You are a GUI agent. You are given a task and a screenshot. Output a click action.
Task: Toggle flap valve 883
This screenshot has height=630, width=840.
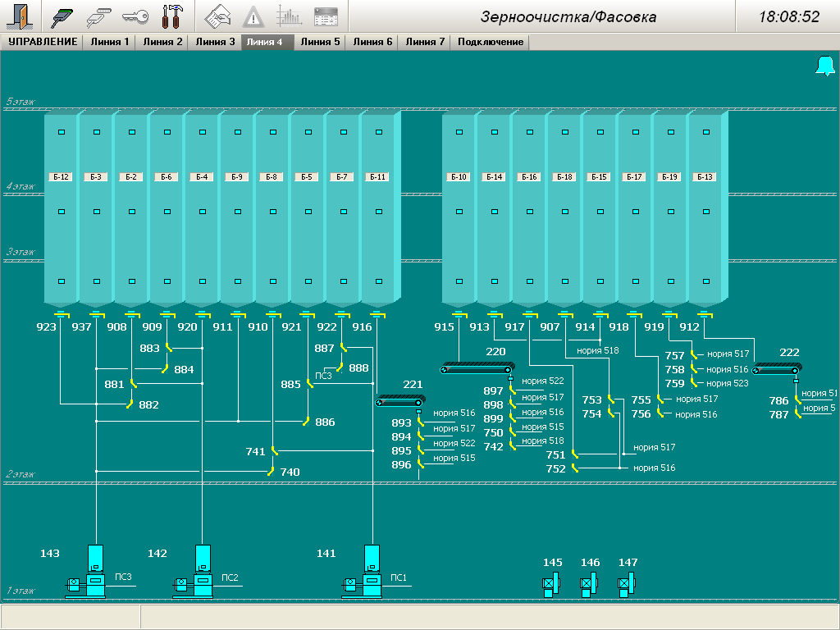[168, 348]
